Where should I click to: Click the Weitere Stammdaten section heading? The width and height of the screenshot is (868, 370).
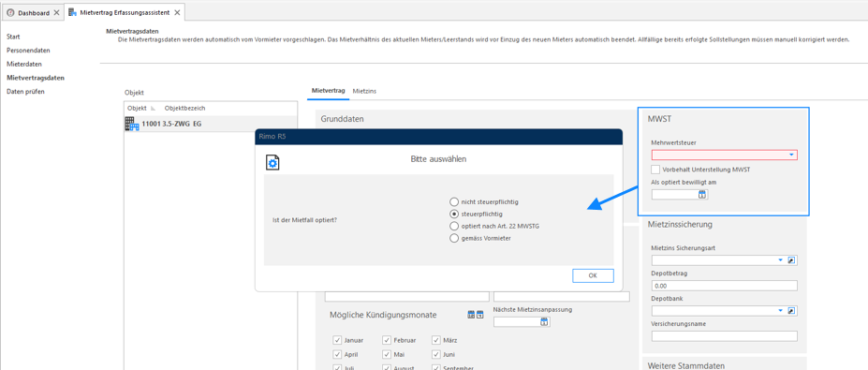pyautogui.click(x=685, y=365)
